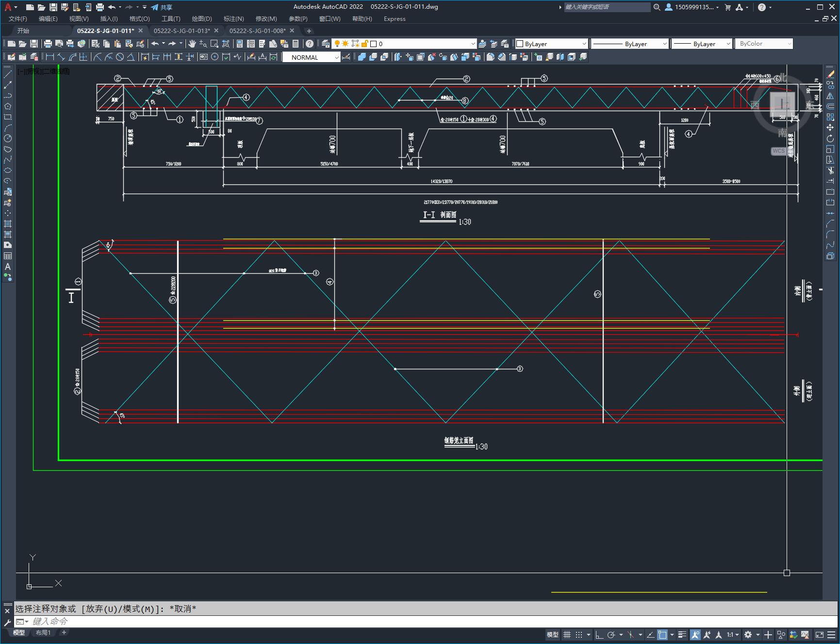Viewport: 840px width, 644px height.
Task: Click the Pan hand tool icon
Action: pyautogui.click(x=192, y=44)
